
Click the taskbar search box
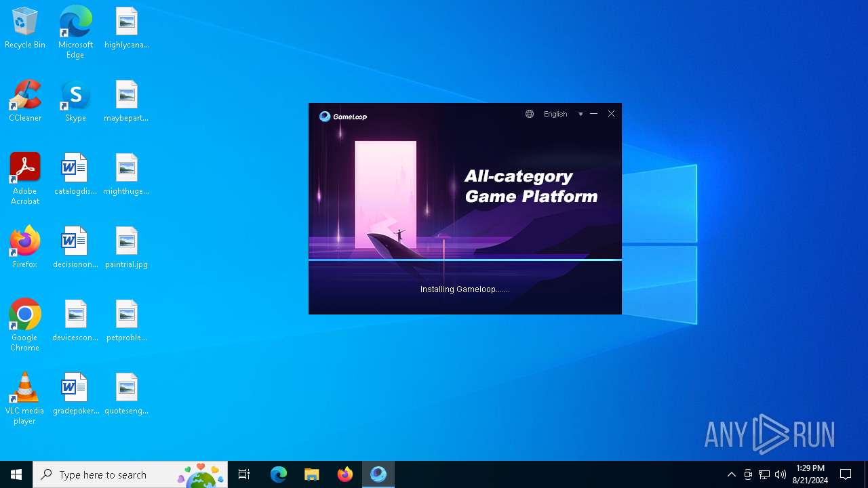(x=130, y=474)
